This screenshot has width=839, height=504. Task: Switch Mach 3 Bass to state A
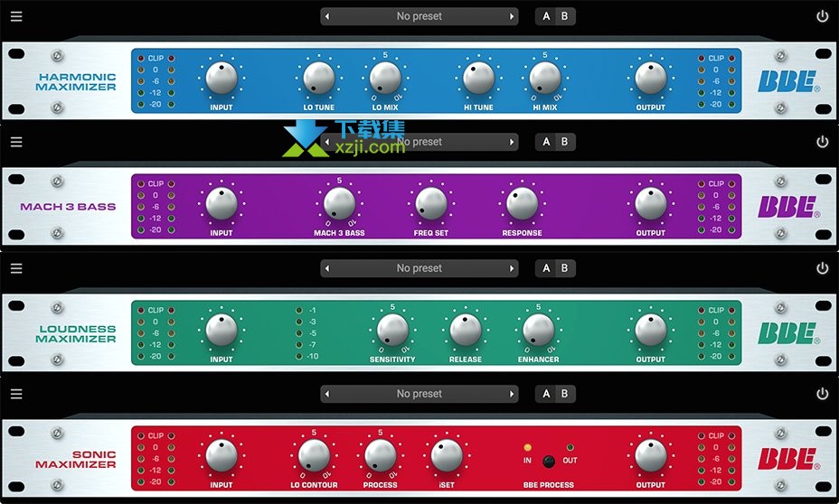[x=546, y=142]
